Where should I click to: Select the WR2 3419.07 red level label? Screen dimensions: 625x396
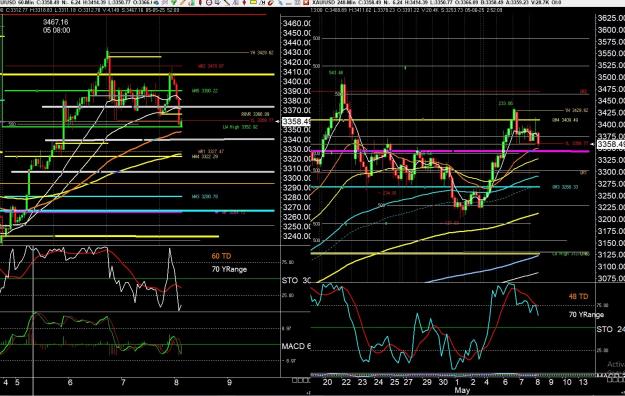210,66
